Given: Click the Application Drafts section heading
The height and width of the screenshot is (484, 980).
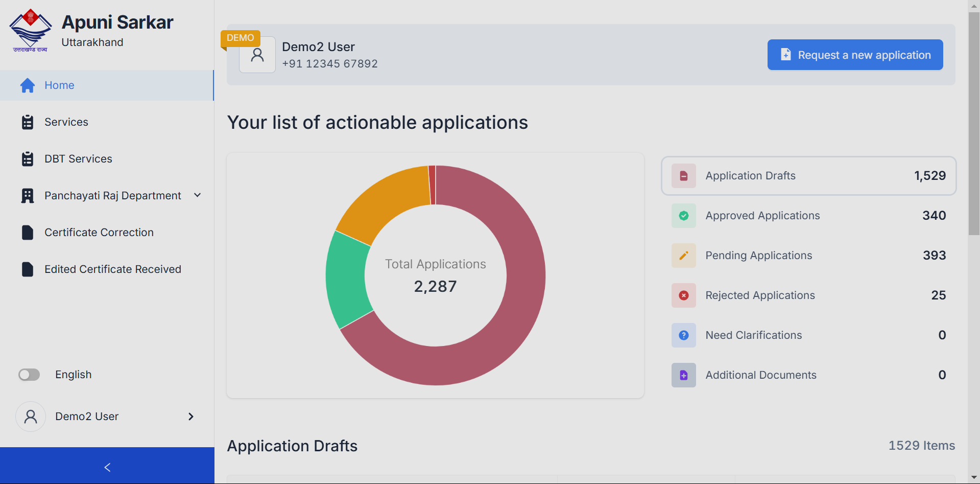Looking at the screenshot, I should tap(292, 446).
